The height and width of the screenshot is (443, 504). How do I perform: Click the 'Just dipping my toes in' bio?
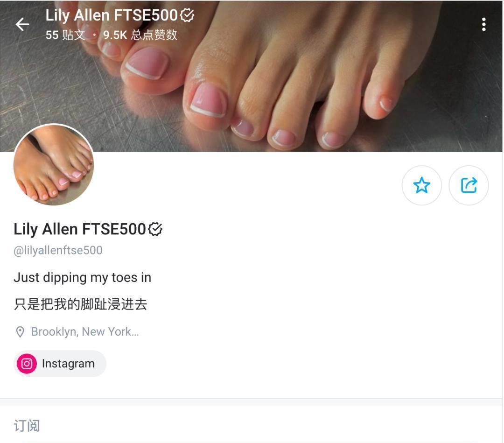[82, 277]
